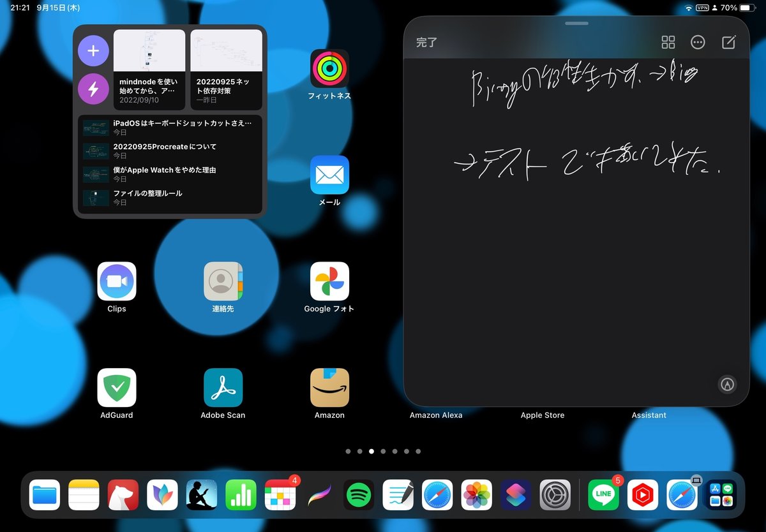Launch the Clips app
This screenshot has width=766, height=532.
[117, 281]
